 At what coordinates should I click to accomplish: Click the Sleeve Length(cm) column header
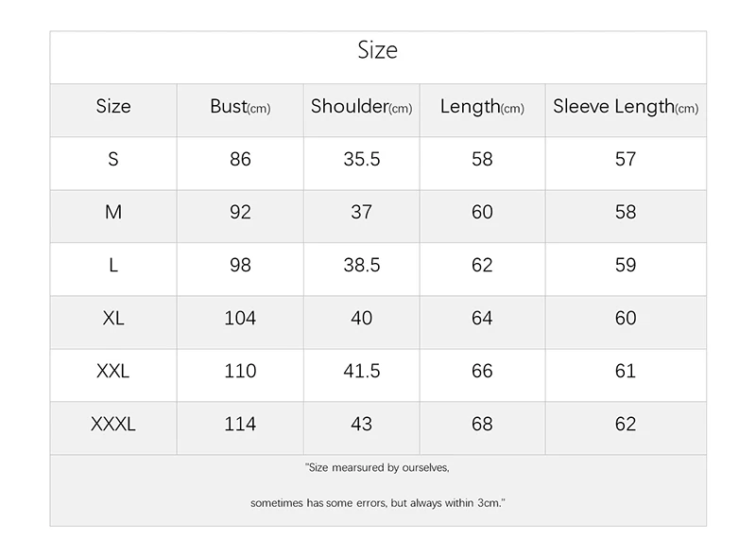tap(626, 107)
